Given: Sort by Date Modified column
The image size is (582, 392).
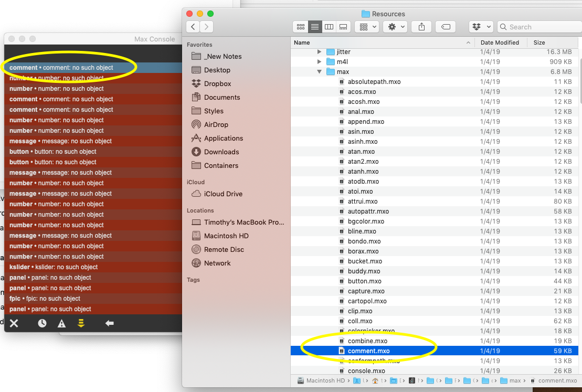Looking at the screenshot, I should coord(500,43).
